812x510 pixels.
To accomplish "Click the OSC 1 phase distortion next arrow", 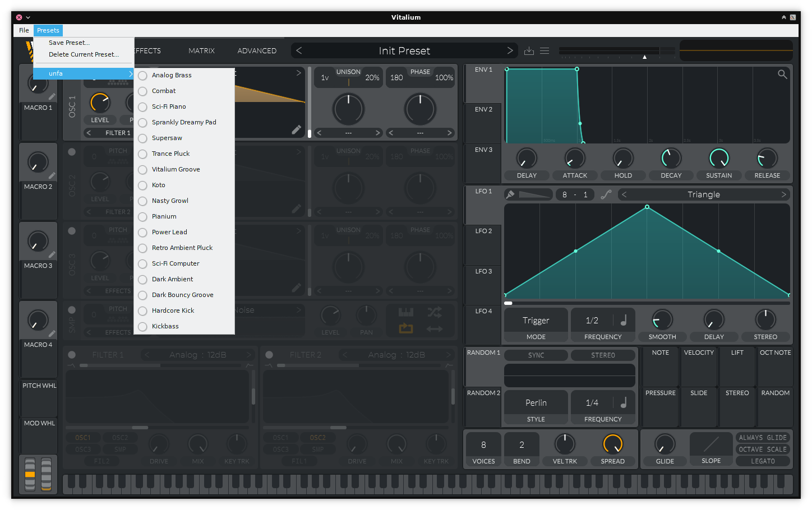I will tap(450, 133).
